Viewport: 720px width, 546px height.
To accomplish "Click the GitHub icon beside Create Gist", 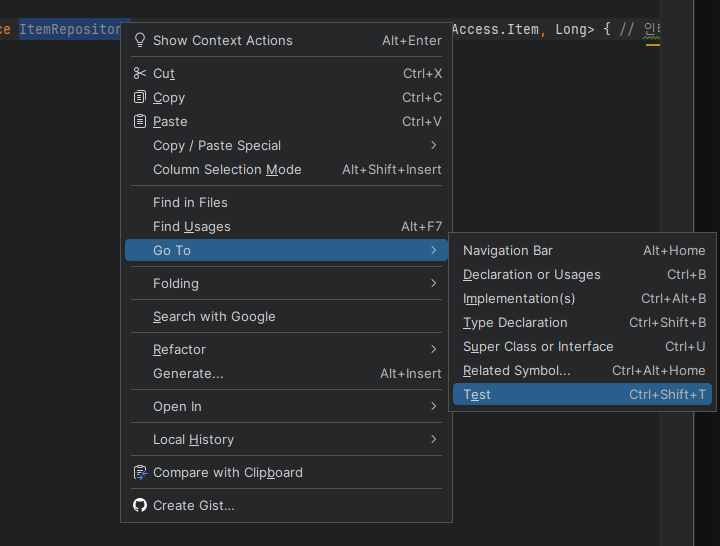I will 140,505.
